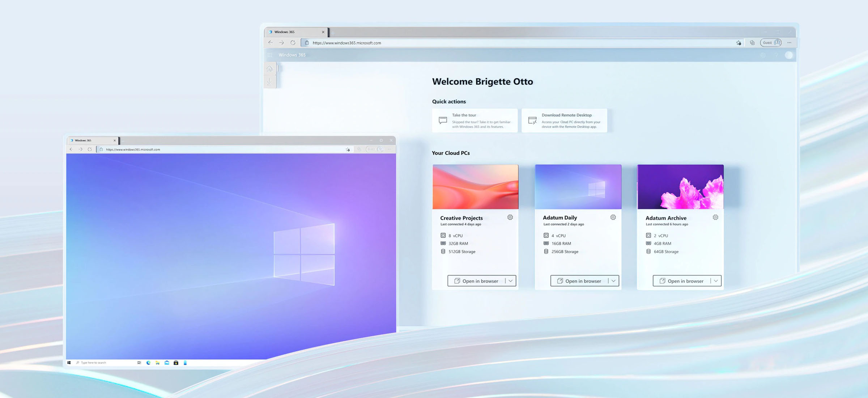Add page to favorites in the rear browser
Image resolution: width=868 pixels, height=398 pixels.
tap(739, 43)
